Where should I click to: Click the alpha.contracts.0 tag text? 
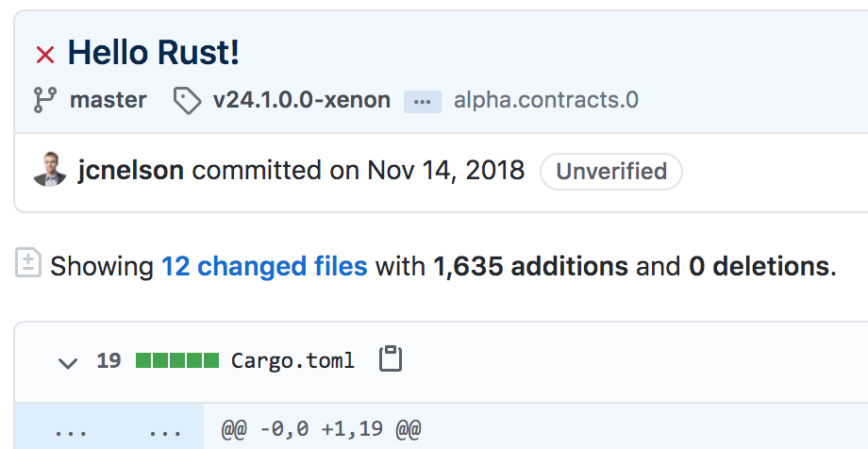546,100
